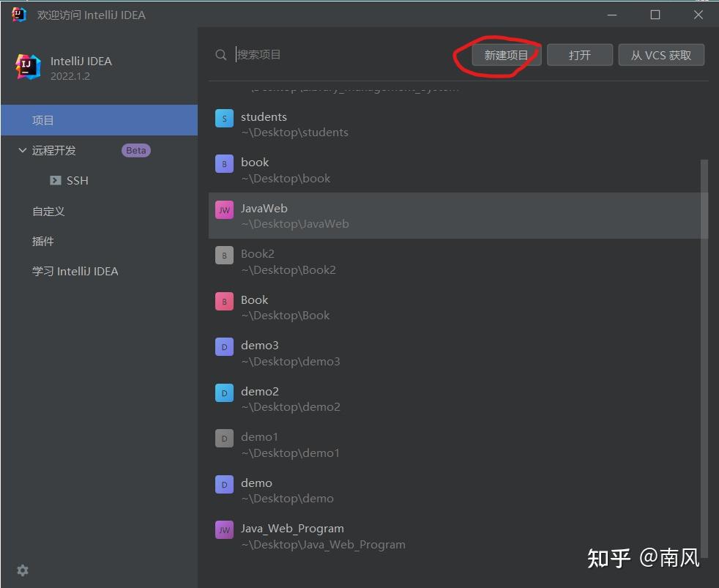Click 从 VCS 获取 button
Viewport: 719px width, 588px height.
coord(661,55)
